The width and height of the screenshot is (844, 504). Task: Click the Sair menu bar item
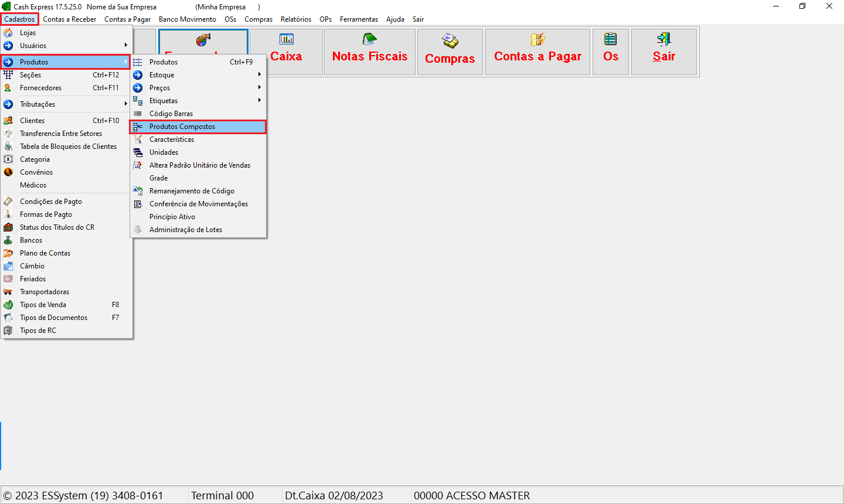pos(418,19)
